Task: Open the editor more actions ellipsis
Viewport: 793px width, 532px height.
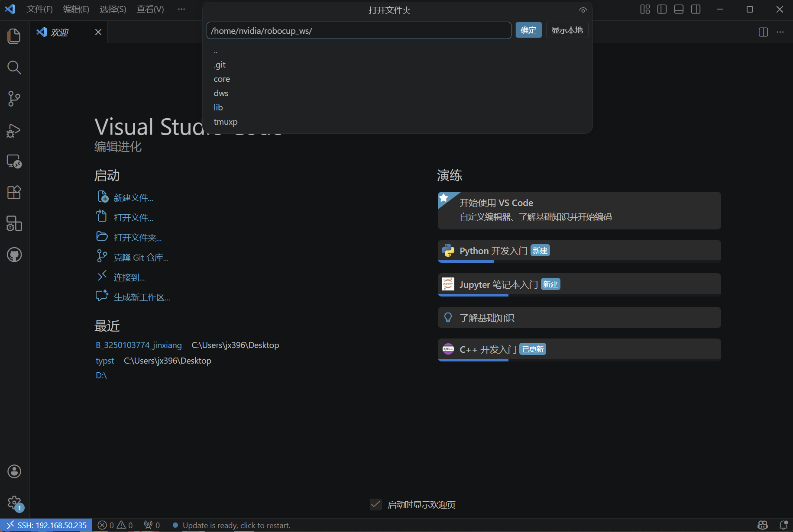Action: tap(780, 32)
